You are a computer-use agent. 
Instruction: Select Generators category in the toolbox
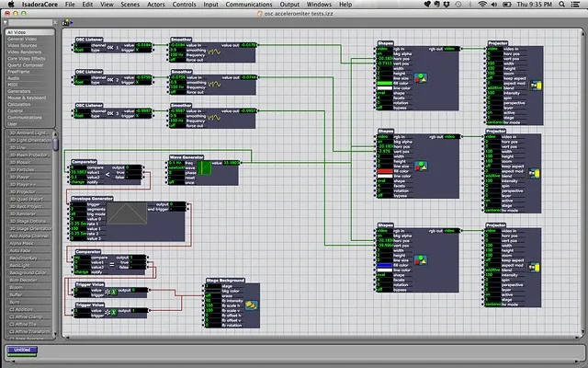click(x=20, y=91)
